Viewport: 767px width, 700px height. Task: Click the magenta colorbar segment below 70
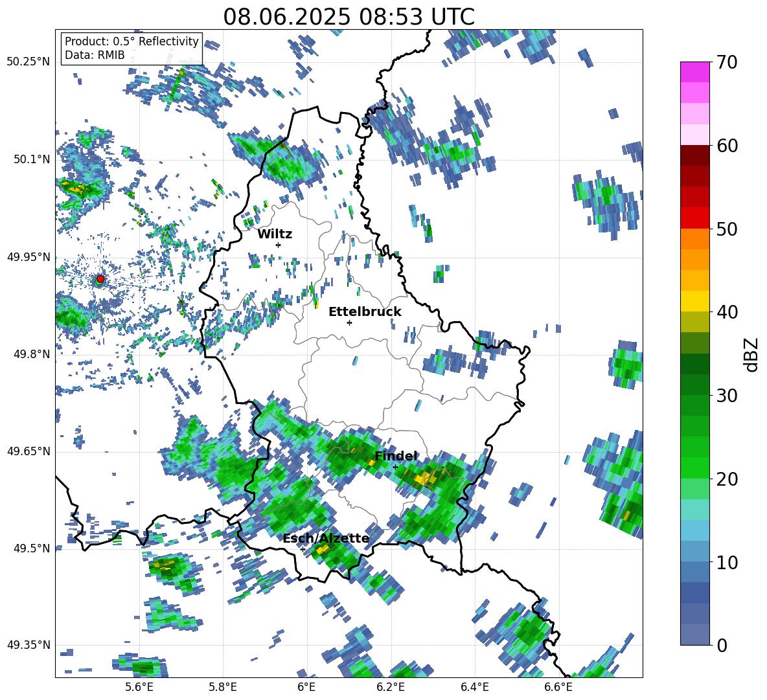pyautogui.click(x=694, y=72)
